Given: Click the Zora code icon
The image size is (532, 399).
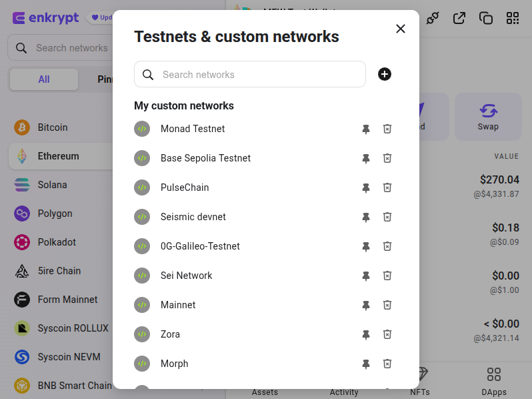Looking at the screenshot, I should pos(142,334).
